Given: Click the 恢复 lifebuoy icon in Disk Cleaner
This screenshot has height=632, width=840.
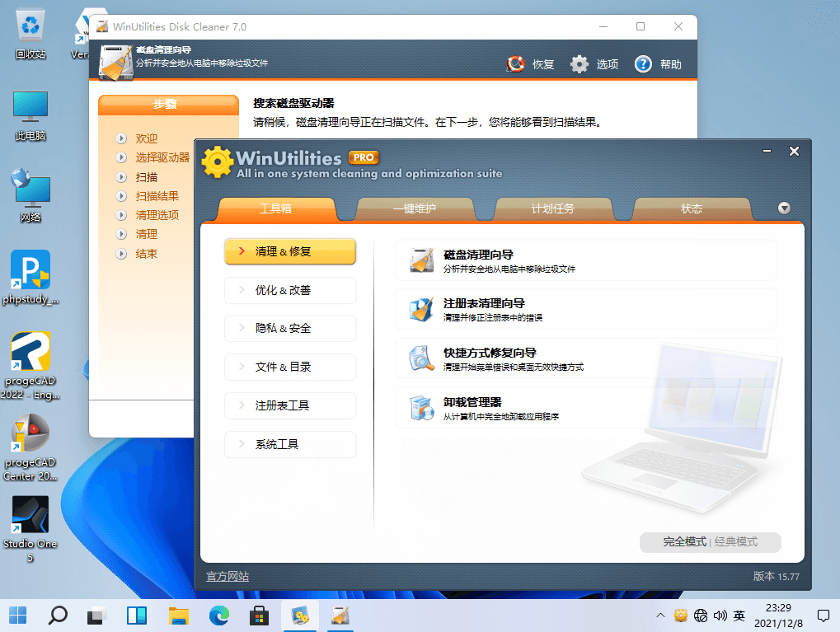Looking at the screenshot, I should click(x=515, y=64).
